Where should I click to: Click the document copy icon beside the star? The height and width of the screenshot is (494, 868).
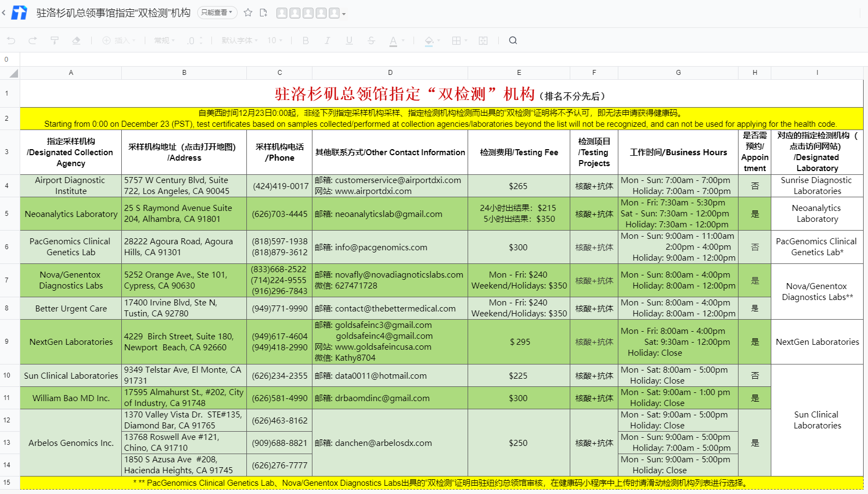tap(263, 13)
